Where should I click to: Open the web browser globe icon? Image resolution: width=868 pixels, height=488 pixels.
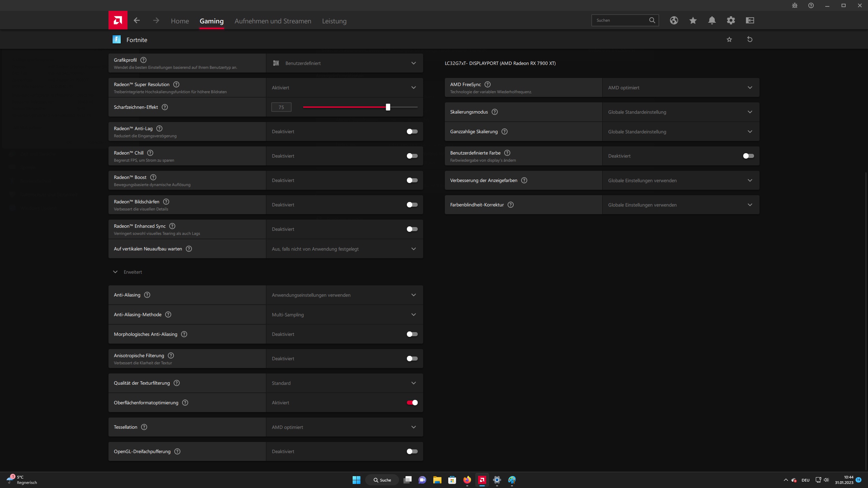tap(674, 20)
